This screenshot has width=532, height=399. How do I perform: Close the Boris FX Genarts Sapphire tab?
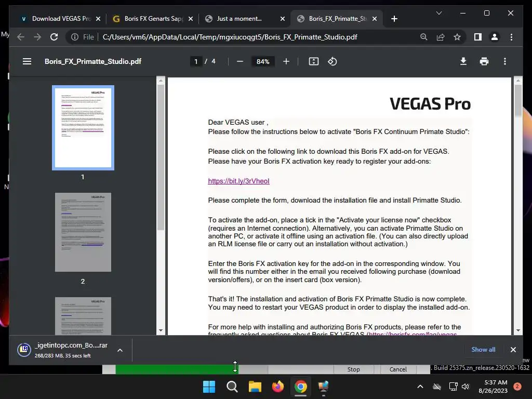pyautogui.click(x=191, y=19)
